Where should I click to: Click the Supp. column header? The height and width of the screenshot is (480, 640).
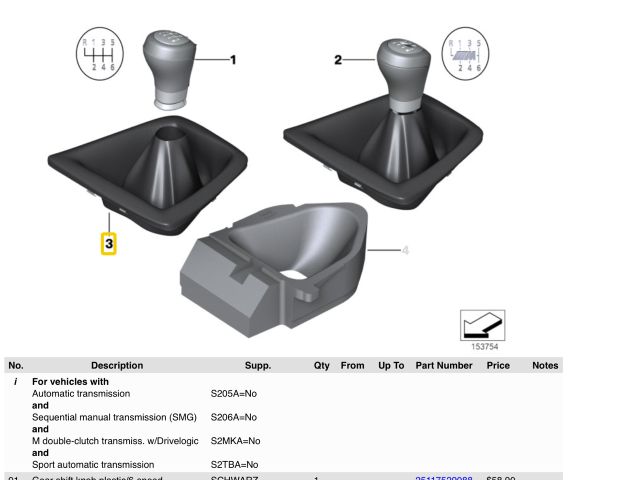click(x=258, y=366)
